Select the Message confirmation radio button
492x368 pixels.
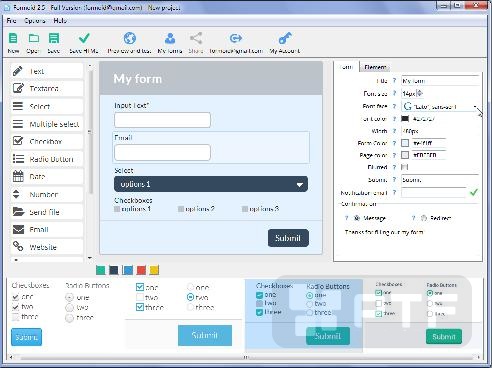tap(357, 218)
